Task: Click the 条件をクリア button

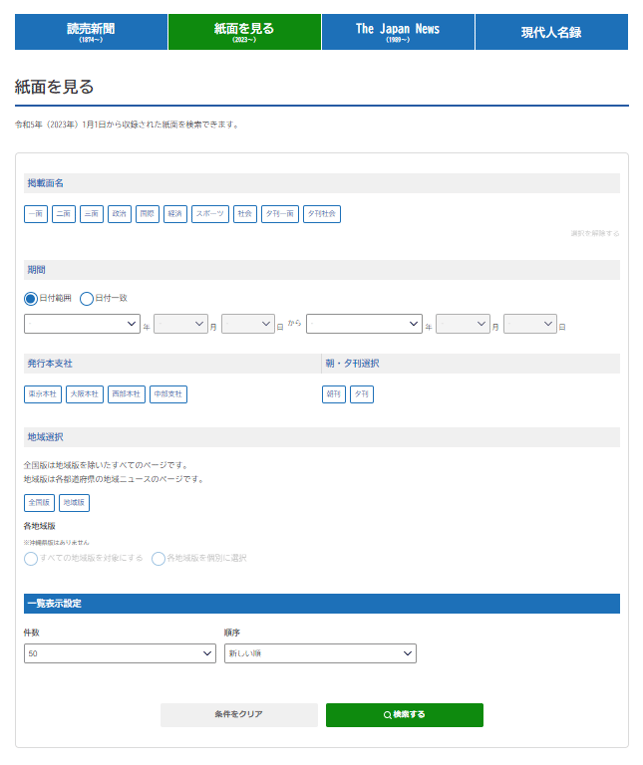Action: (239, 715)
